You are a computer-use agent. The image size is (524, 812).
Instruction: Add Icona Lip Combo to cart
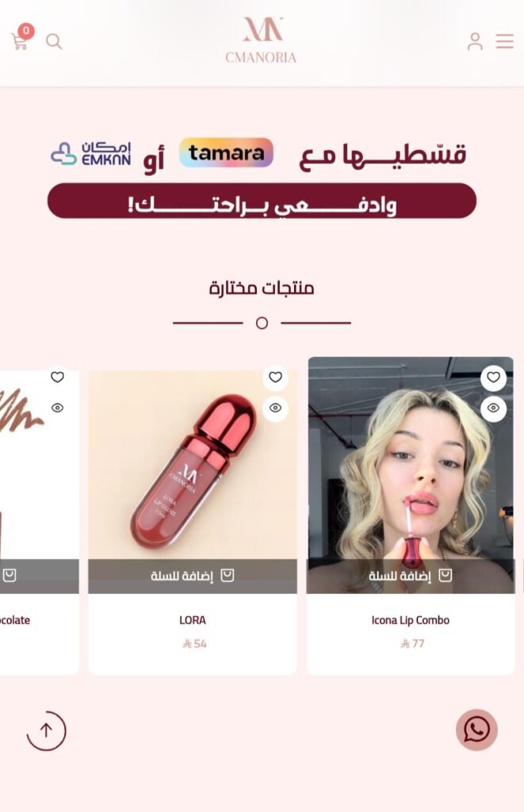(411, 576)
